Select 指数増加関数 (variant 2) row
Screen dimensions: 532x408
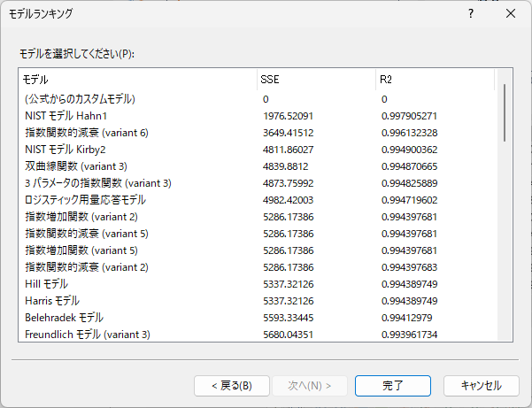pyautogui.click(x=81, y=217)
